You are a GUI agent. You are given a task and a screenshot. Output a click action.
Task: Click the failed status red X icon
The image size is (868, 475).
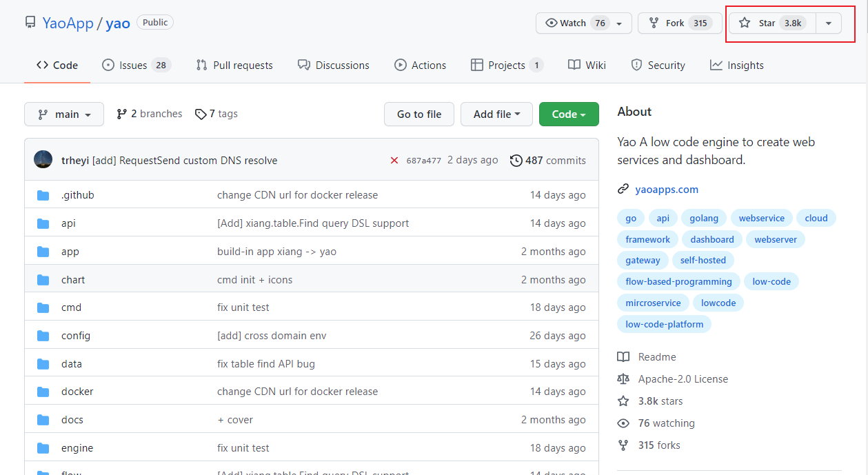pyautogui.click(x=394, y=161)
